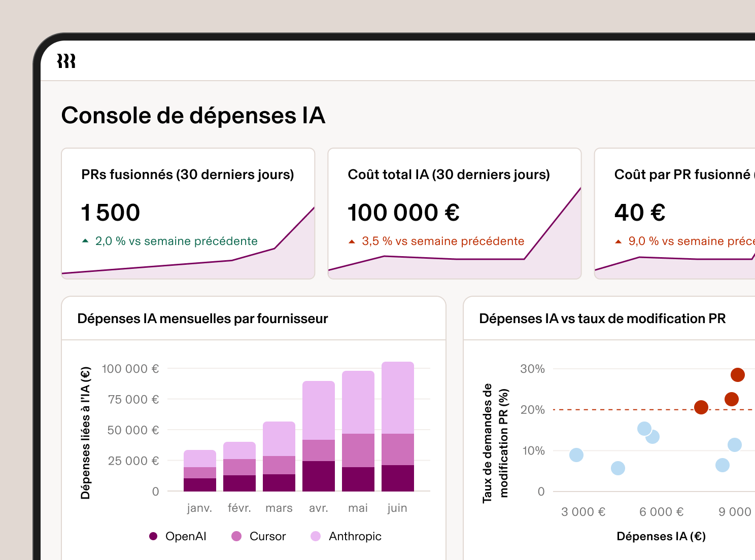Select the Anthropic legend label
The width and height of the screenshot is (755, 560).
pyautogui.click(x=355, y=536)
